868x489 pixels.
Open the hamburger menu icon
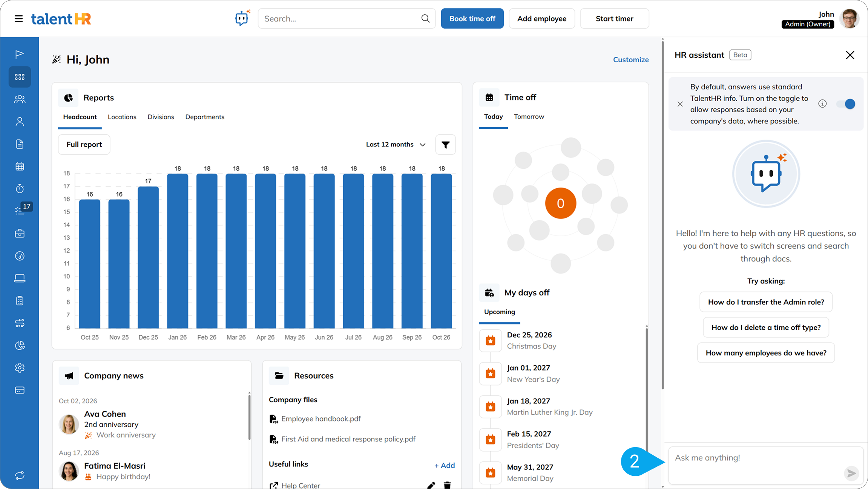click(x=18, y=18)
